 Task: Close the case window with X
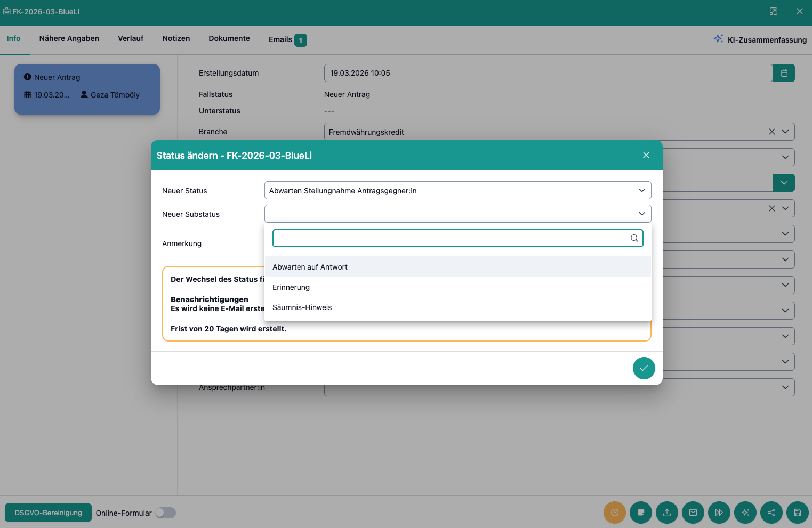(799, 11)
